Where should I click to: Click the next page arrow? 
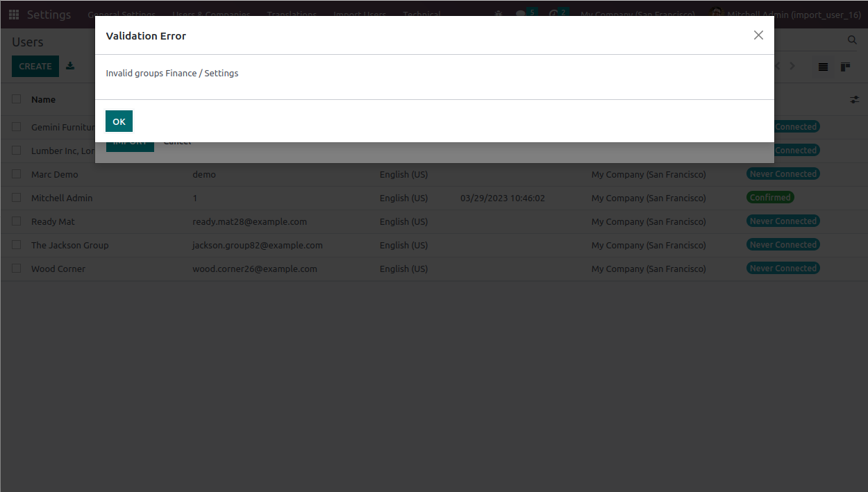tap(792, 67)
